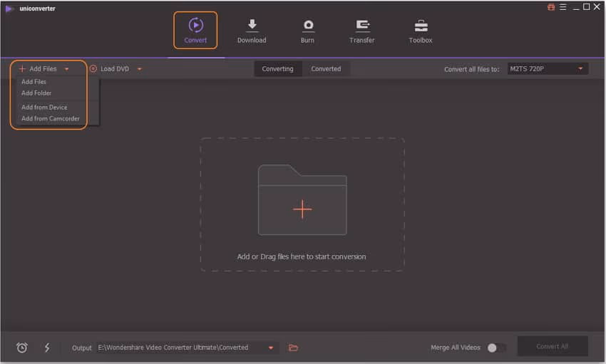606x364 pixels.
Task: Expand the M2TS 720P format dropdown
Action: [x=580, y=69]
